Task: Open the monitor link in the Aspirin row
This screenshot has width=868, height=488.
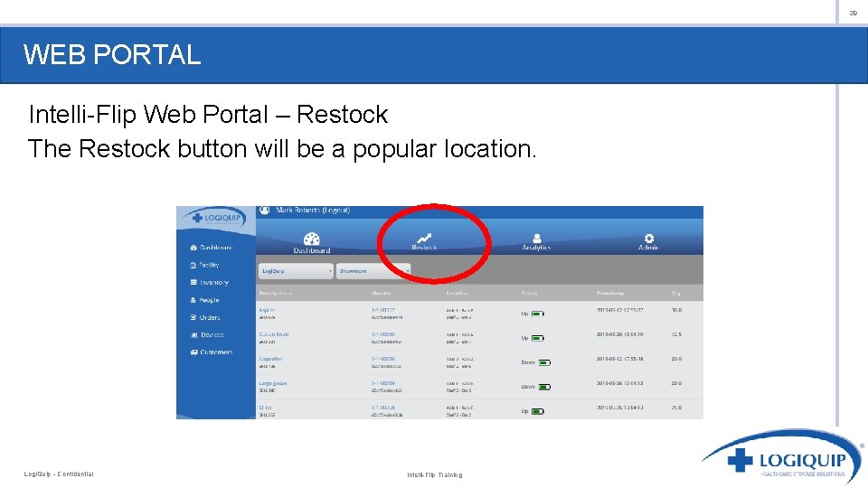Action: click(383, 310)
